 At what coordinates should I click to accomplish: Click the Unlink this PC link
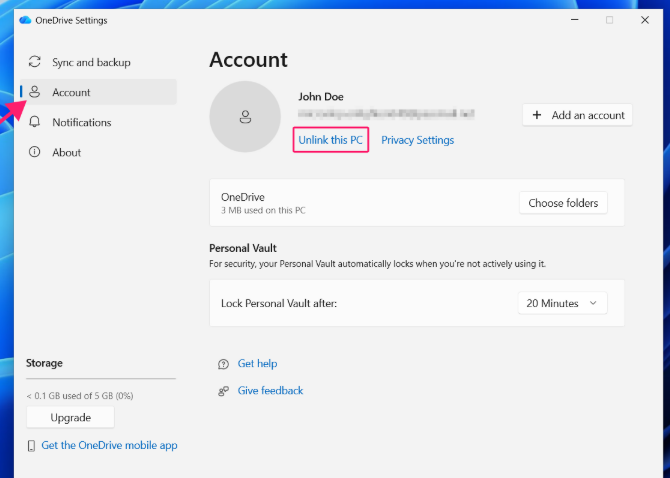coord(330,140)
